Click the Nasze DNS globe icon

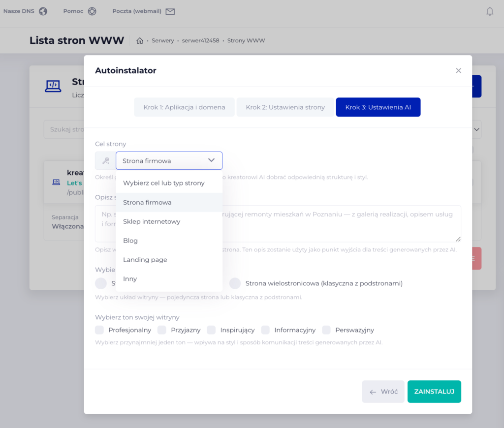[x=43, y=11]
